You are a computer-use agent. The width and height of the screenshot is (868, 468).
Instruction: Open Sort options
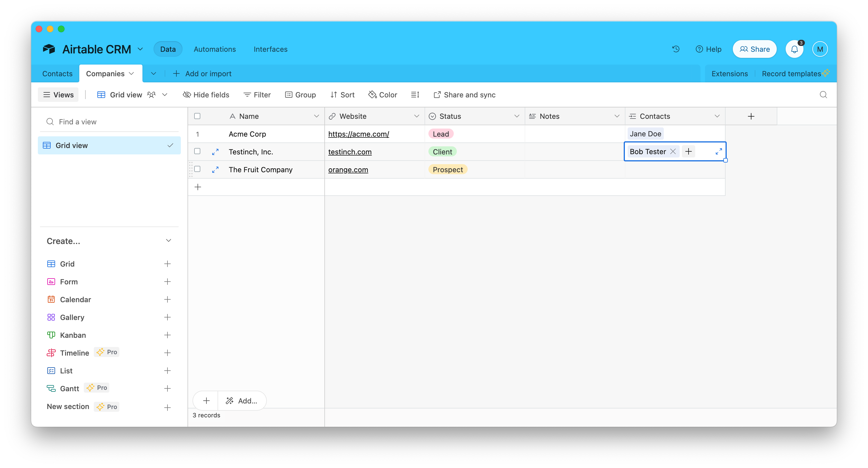pos(342,95)
